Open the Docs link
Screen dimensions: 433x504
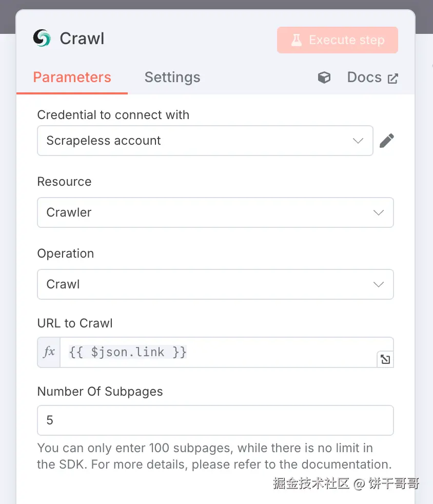[364, 77]
